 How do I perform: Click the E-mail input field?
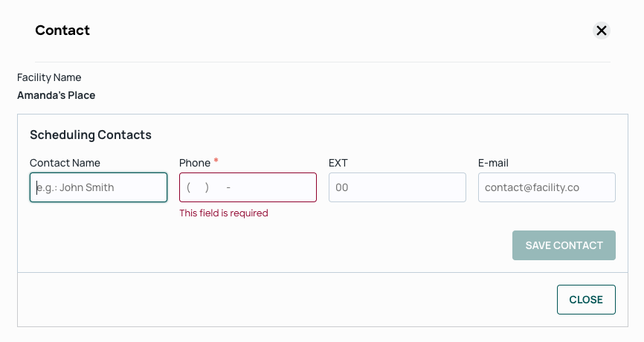point(547,187)
